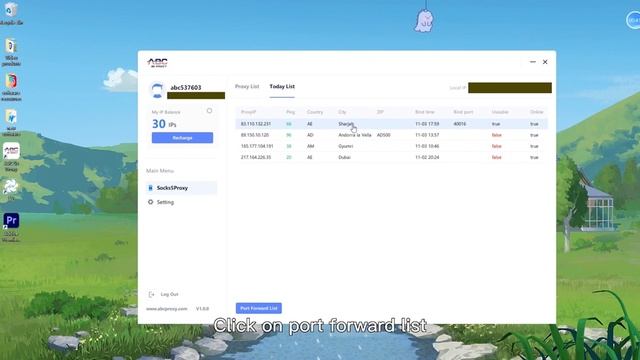This screenshot has width=640, height=360.
Task: Click the Log Out door icon
Action: pyautogui.click(x=151, y=294)
